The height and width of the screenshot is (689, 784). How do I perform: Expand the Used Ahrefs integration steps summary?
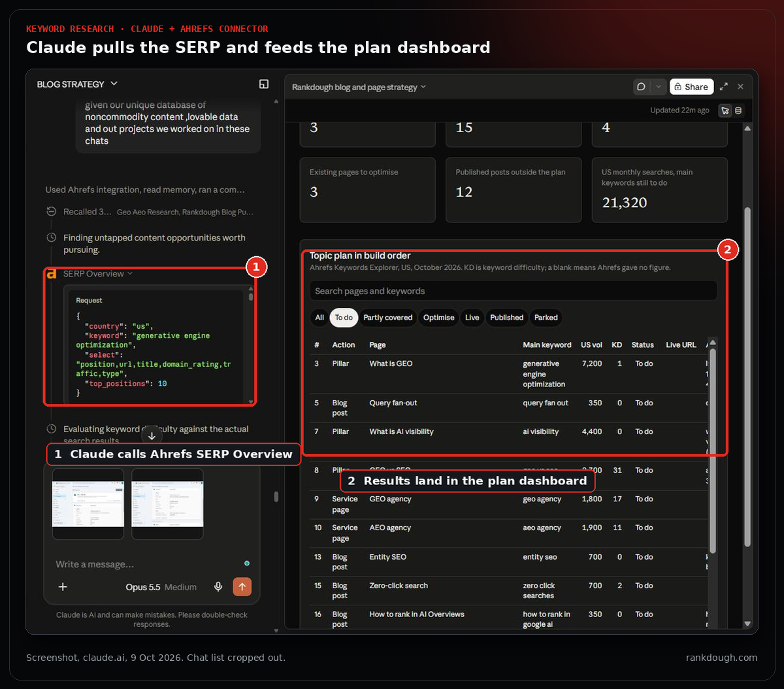[x=145, y=190]
